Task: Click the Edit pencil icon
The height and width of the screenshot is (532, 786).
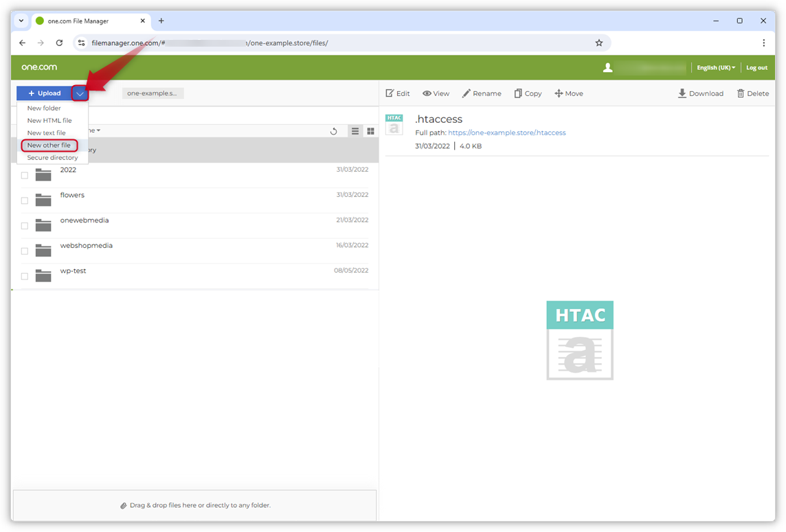Action: coord(390,93)
